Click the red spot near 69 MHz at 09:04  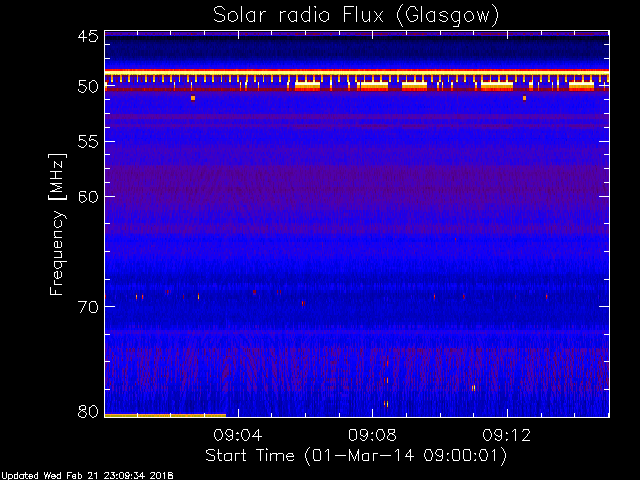[x=254, y=292]
